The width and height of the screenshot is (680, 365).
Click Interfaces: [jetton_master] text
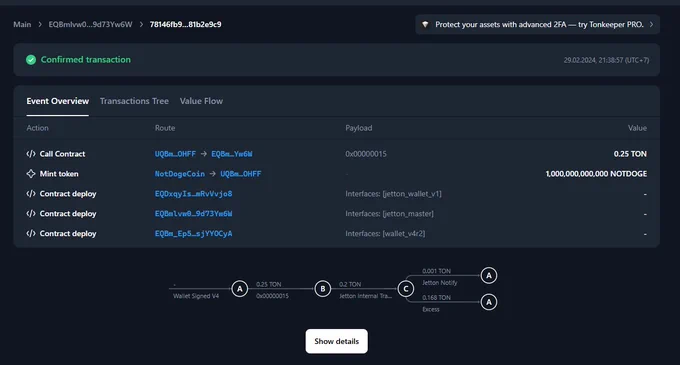point(389,214)
